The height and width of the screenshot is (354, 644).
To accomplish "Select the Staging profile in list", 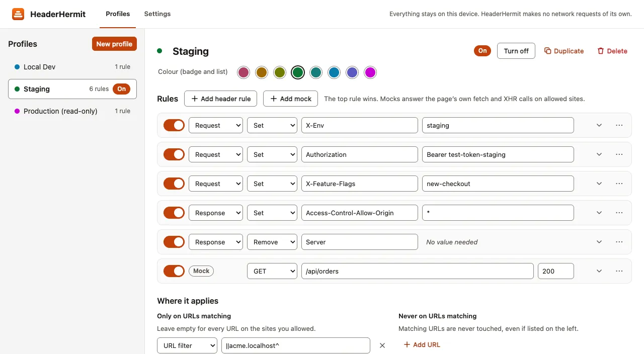I will coord(72,89).
